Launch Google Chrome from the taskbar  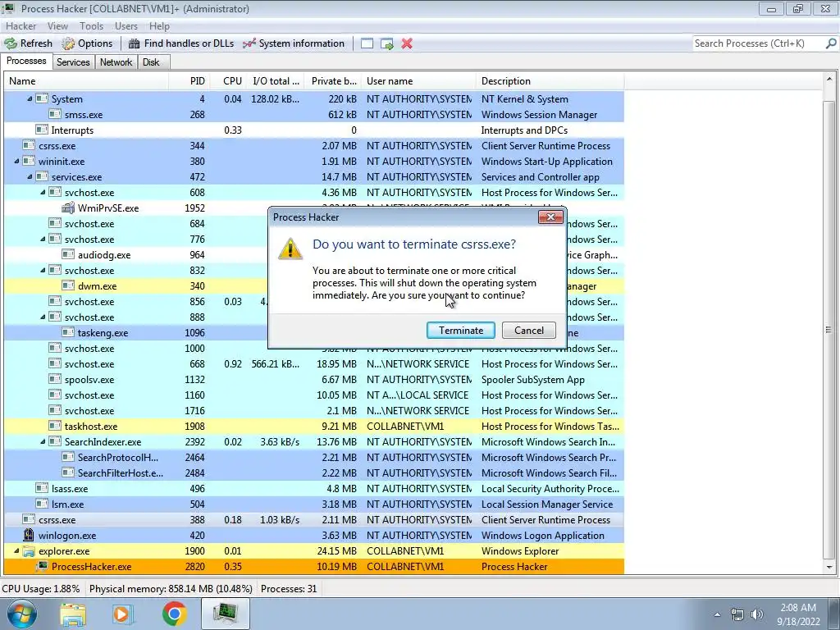coord(174,614)
